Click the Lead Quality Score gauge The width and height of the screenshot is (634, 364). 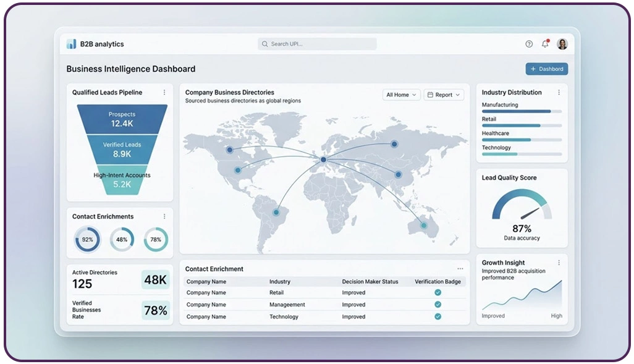522,205
